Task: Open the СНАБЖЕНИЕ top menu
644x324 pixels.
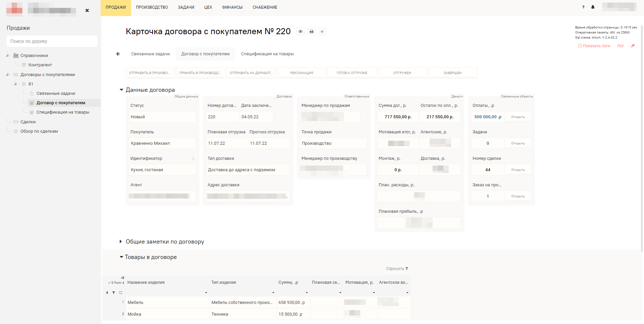Action: (265, 7)
